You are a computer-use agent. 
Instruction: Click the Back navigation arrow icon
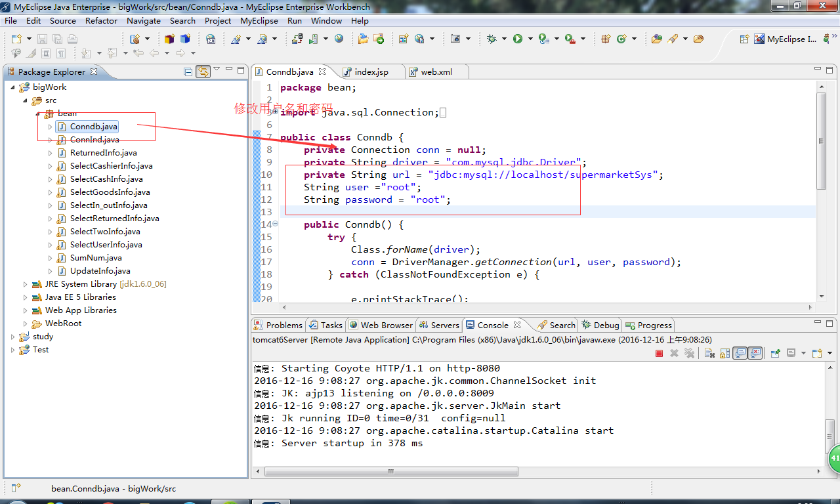(154, 53)
